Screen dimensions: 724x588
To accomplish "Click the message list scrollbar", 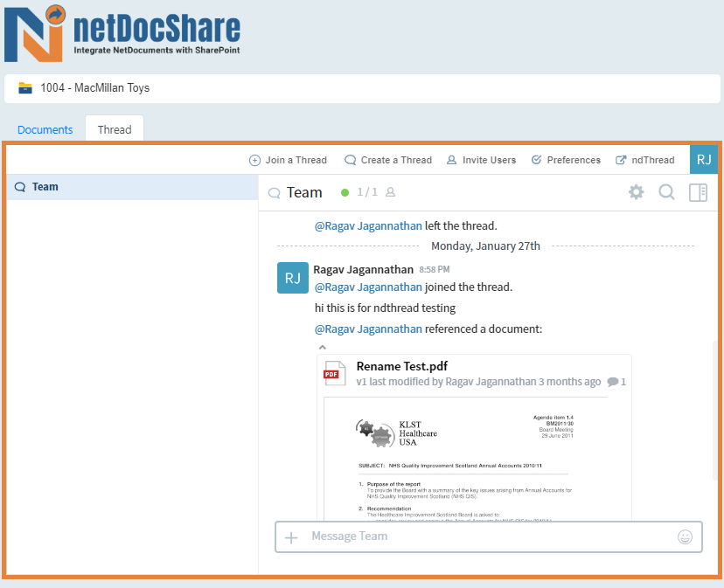I will pos(714,410).
